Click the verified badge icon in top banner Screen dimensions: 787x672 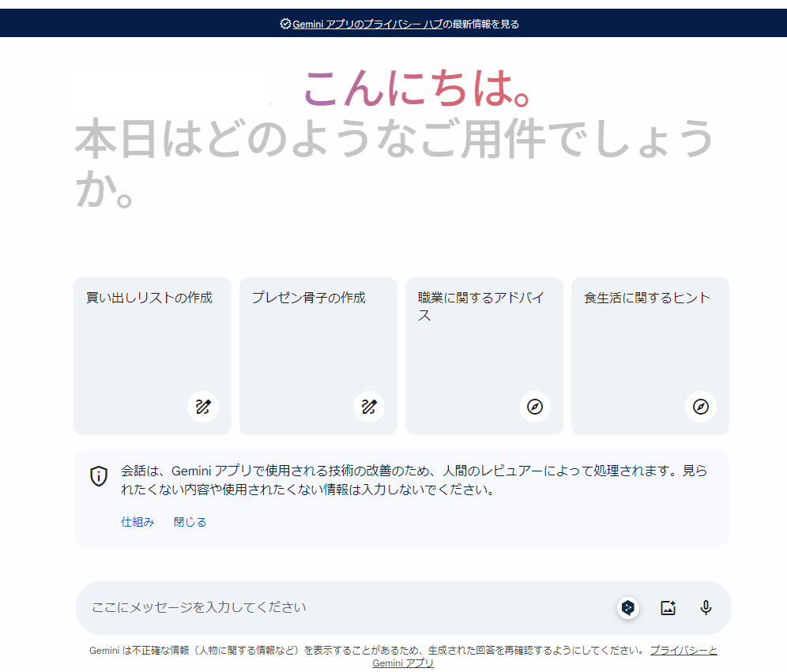click(285, 24)
